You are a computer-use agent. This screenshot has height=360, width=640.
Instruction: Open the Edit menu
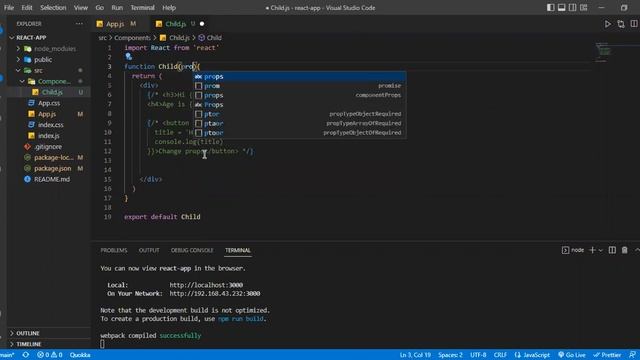coord(27,7)
